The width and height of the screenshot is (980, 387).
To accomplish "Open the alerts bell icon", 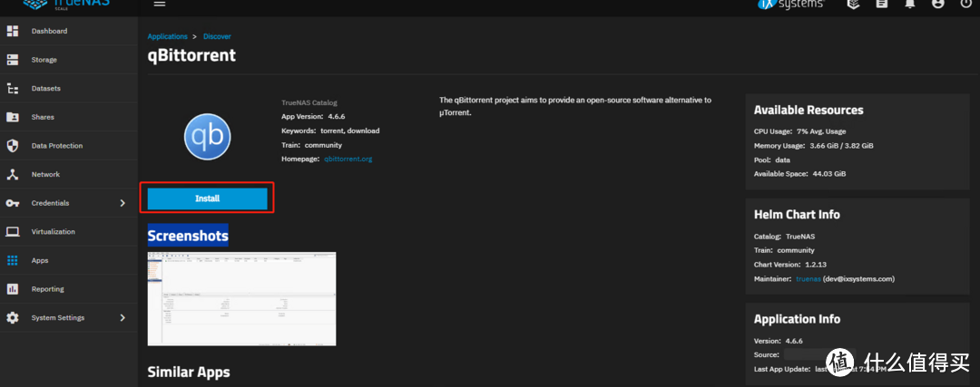I will pos(909,4).
